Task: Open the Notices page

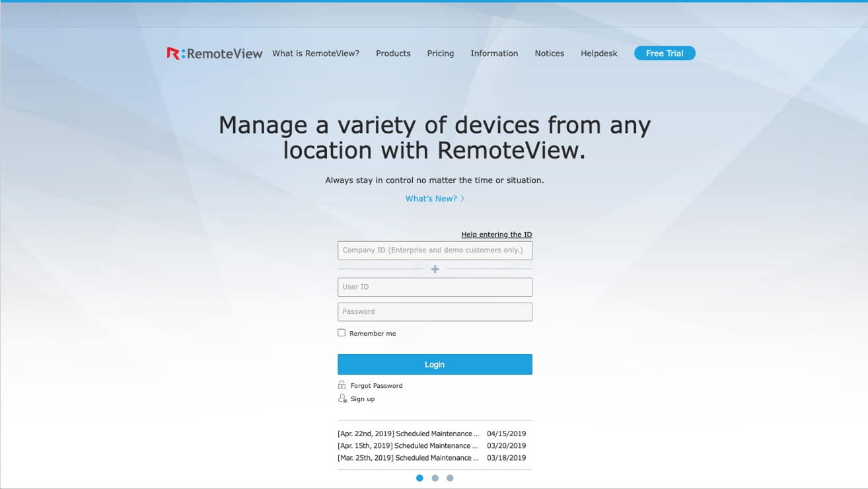Action: click(550, 54)
